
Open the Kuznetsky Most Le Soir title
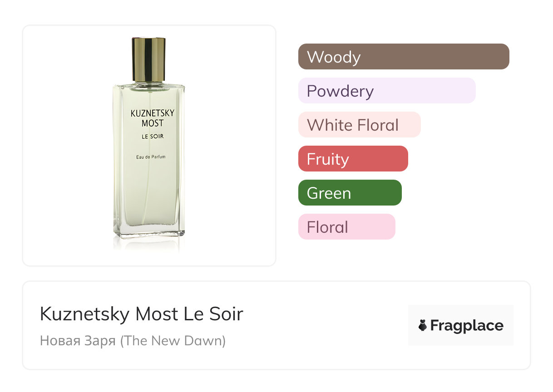pos(142,314)
